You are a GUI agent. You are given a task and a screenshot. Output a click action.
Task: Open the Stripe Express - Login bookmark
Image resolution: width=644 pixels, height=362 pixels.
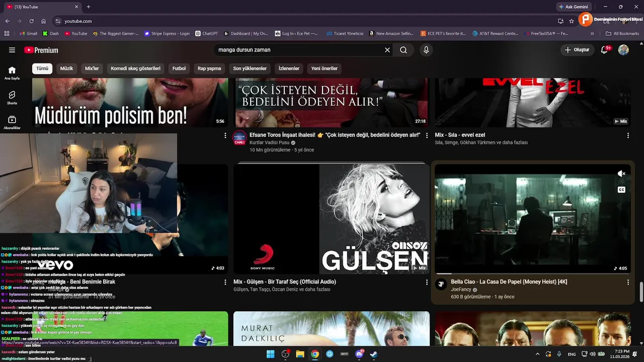click(x=167, y=34)
